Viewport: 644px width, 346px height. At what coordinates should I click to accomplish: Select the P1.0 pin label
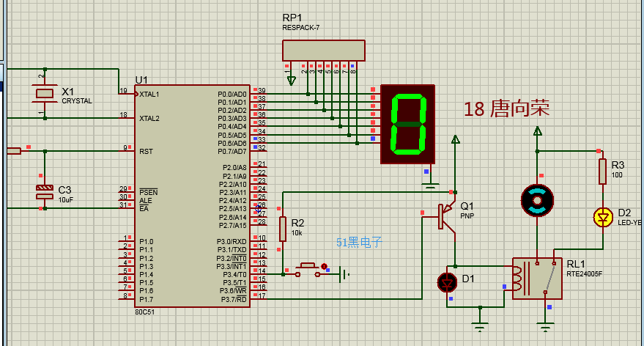(x=147, y=242)
